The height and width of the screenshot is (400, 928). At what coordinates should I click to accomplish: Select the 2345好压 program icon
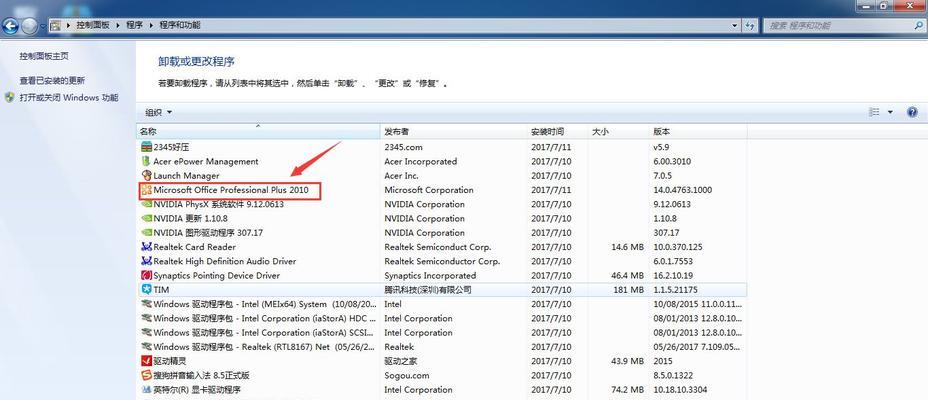(x=146, y=147)
